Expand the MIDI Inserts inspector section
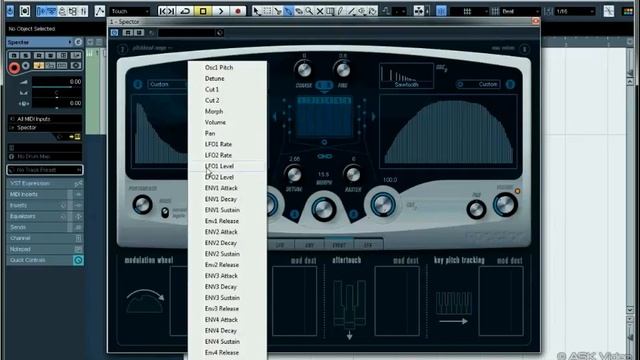The image size is (640, 360). point(45,194)
